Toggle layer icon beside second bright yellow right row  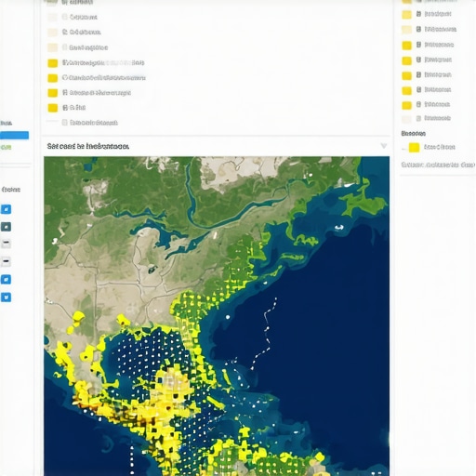pyautogui.click(x=418, y=59)
